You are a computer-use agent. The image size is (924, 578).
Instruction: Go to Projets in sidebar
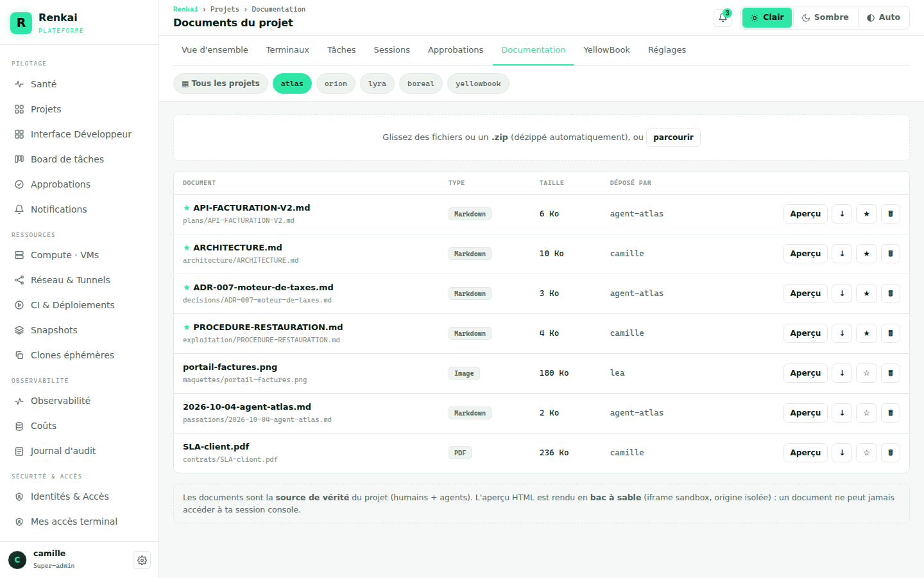tap(79, 109)
